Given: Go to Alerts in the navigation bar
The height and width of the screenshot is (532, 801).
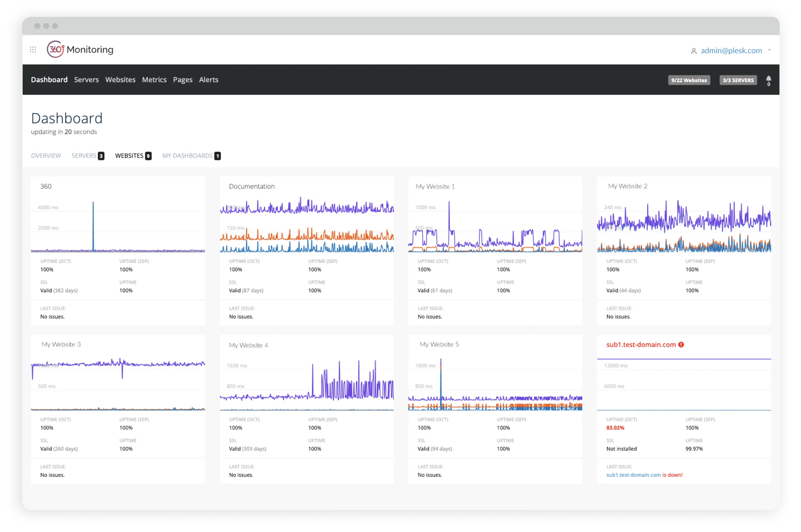Looking at the screenshot, I should pyautogui.click(x=208, y=80).
